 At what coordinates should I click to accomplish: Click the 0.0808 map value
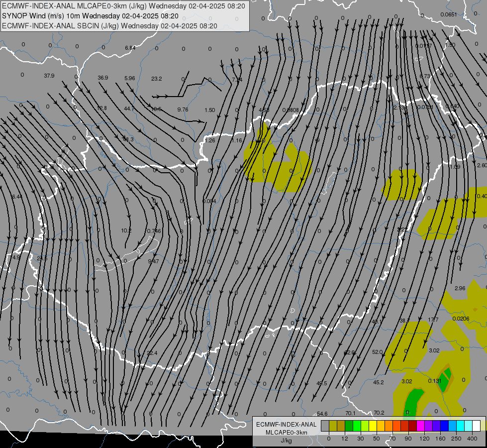pyautogui.click(x=291, y=110)
